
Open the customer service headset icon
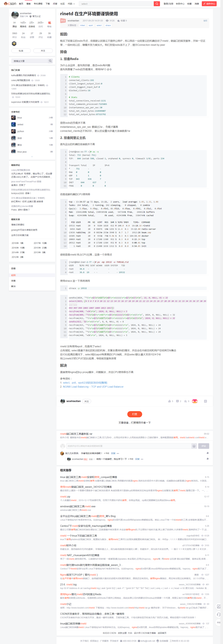(x=219, y=615)
